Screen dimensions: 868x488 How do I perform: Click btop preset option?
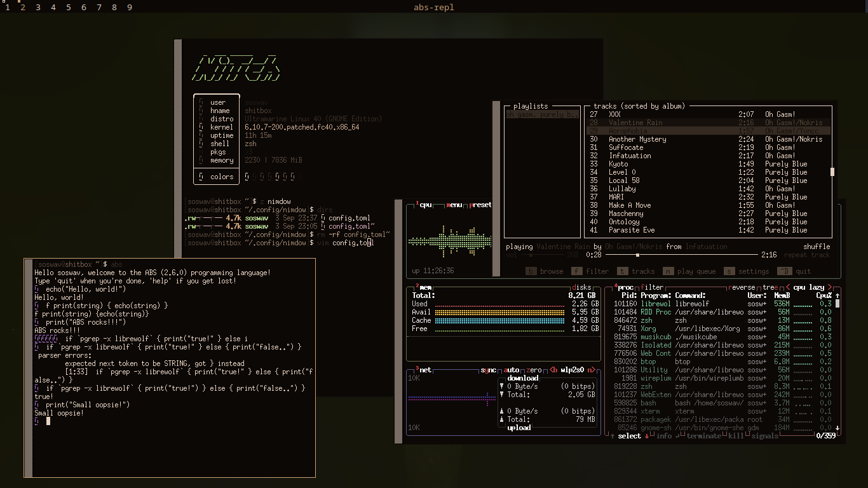pos(481,205)
